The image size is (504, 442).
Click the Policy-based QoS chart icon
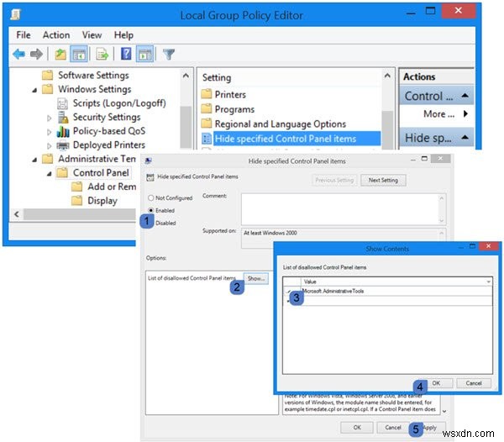pos(63,131)
